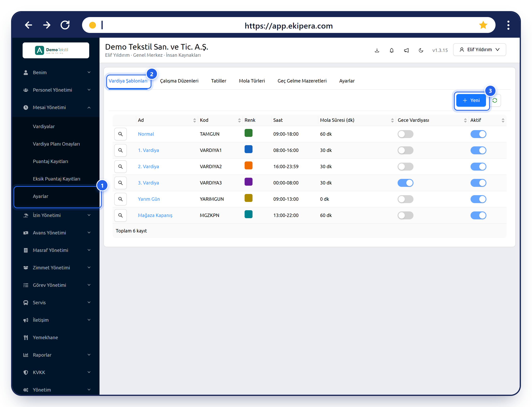Toggle Aktif switch for 1. Vardiya
532x407 pixels.
point(478,150)
